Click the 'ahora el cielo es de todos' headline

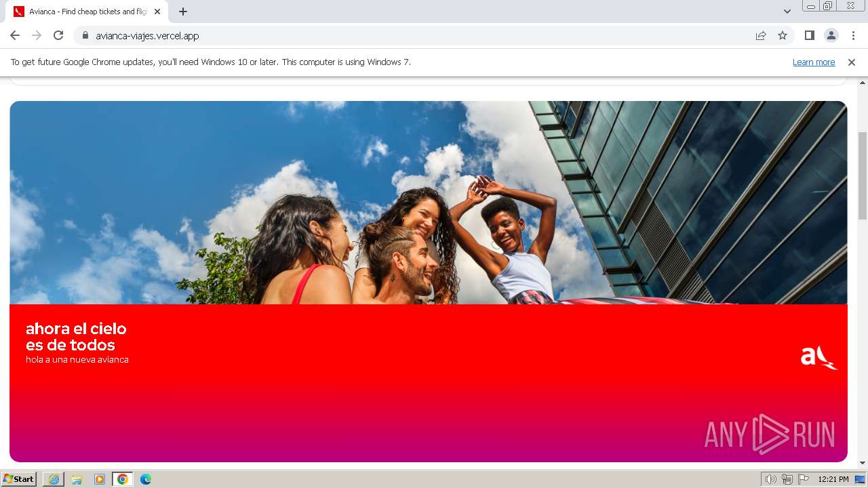point(76,337)
